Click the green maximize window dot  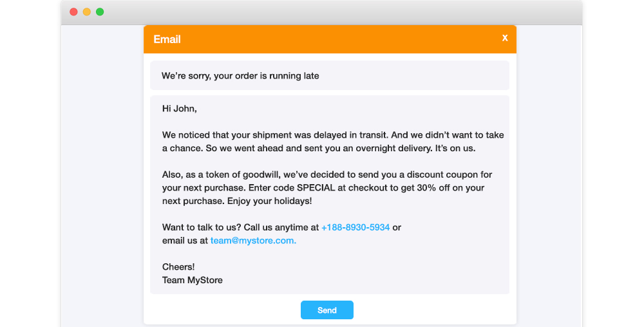point(100,12)
